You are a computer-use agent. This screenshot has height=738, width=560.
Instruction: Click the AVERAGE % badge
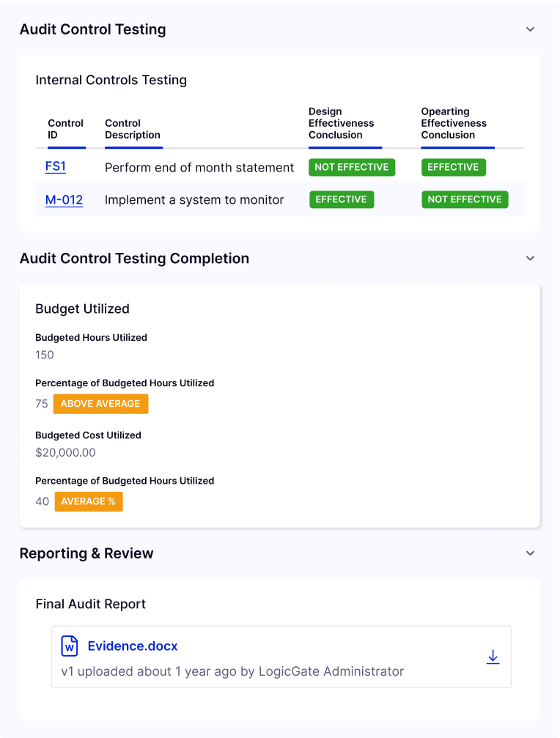pyautogui.click(x=89, y=501)
